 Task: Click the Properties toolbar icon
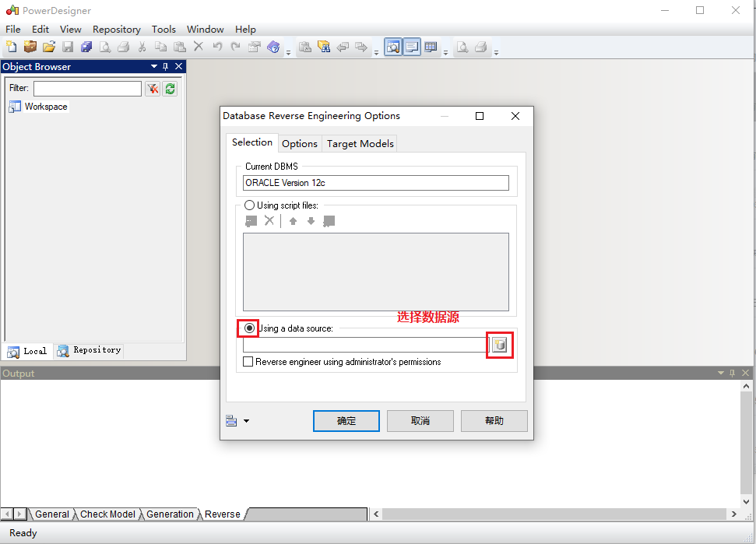(x=254, y=47)
